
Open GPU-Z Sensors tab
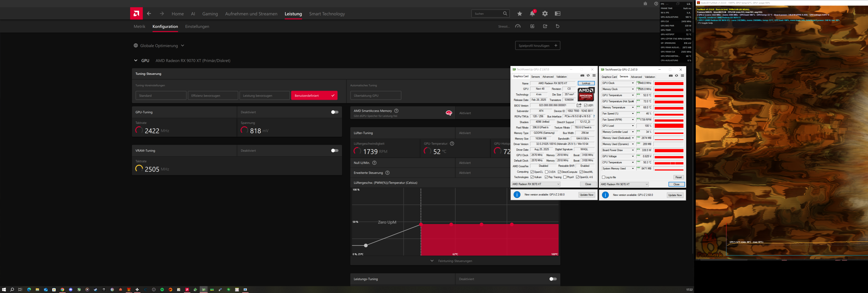coord(535,77)
